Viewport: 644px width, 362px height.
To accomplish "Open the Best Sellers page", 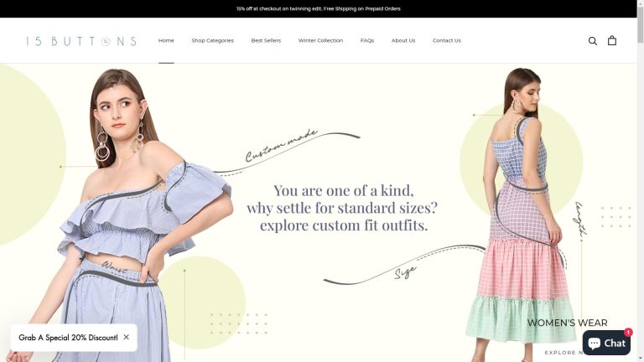I will [x=266, y=40].
